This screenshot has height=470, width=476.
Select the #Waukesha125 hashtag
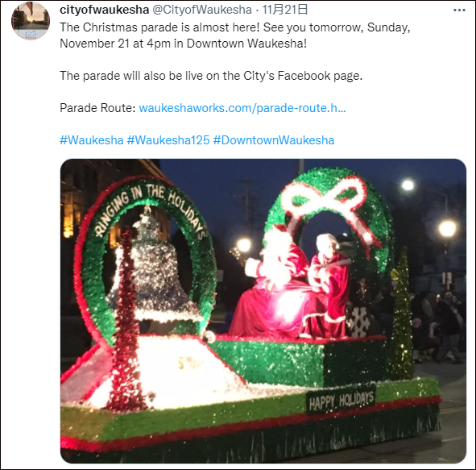tap(168, 140)
